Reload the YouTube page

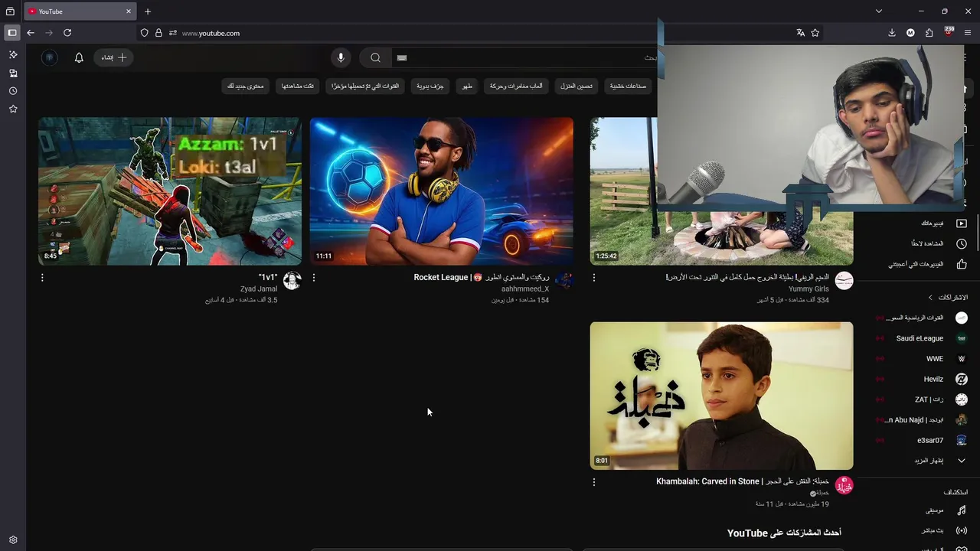67,33
